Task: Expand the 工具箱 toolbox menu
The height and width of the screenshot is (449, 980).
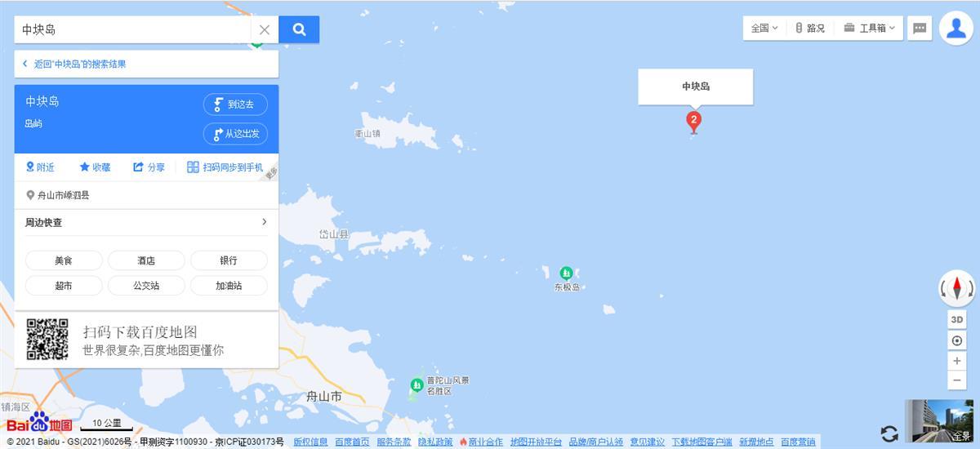Action: point(869,28)
